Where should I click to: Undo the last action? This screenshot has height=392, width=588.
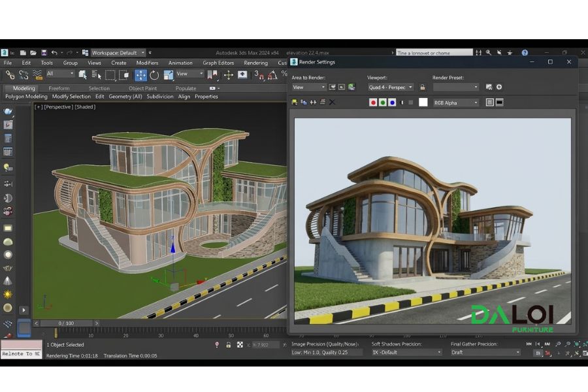[x=54, y=53]
